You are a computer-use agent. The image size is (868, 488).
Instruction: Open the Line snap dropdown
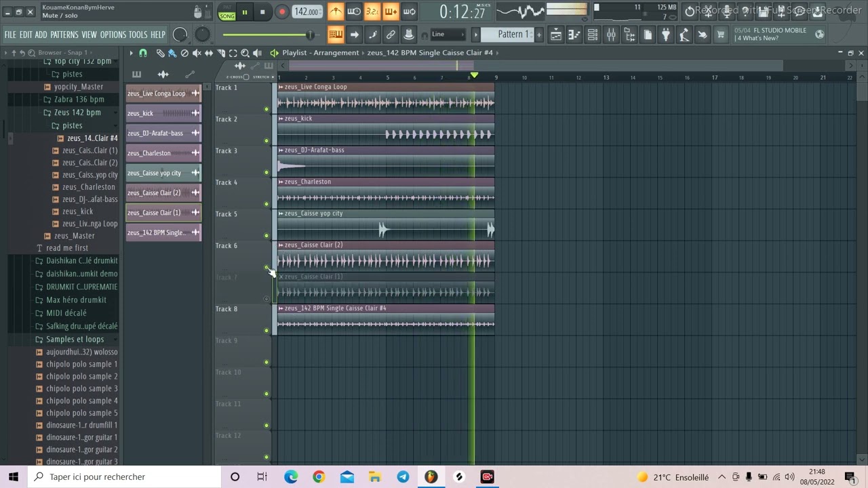point(446,35)
